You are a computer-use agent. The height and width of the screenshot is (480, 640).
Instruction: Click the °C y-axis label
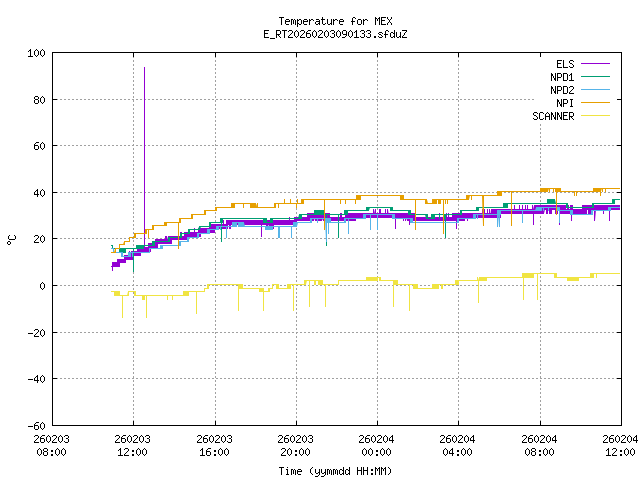[12, 239]
